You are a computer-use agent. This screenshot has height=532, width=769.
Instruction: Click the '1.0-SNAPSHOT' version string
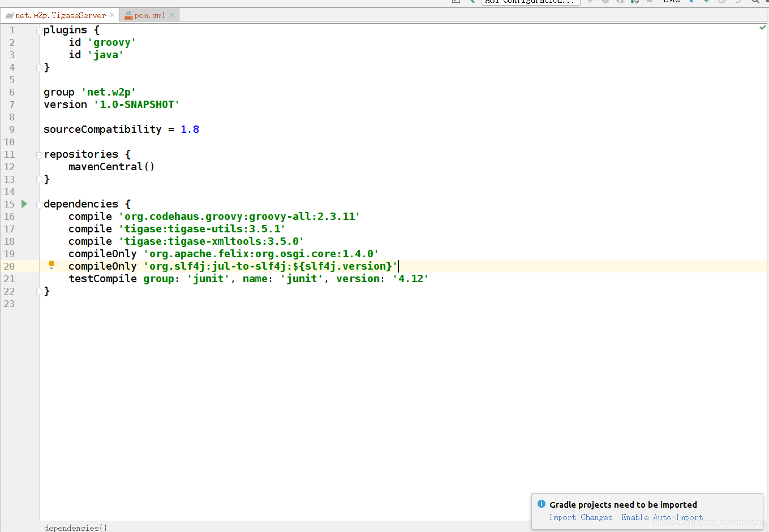click(136, 105)
